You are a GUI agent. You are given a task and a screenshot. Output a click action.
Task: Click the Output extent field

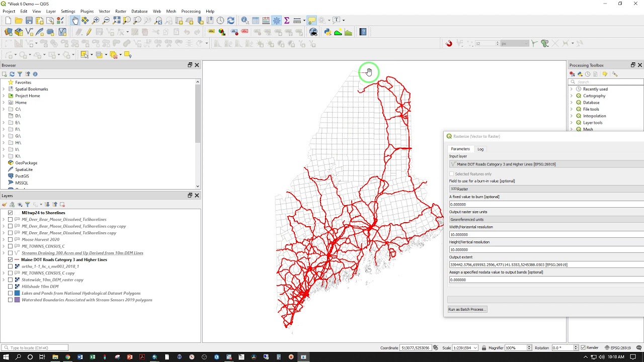(x=546, y=265)
